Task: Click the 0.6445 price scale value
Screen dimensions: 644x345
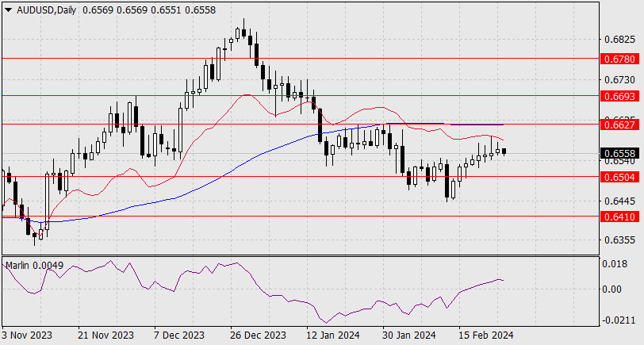Action: pyautogui.click(x=619, y=201)
